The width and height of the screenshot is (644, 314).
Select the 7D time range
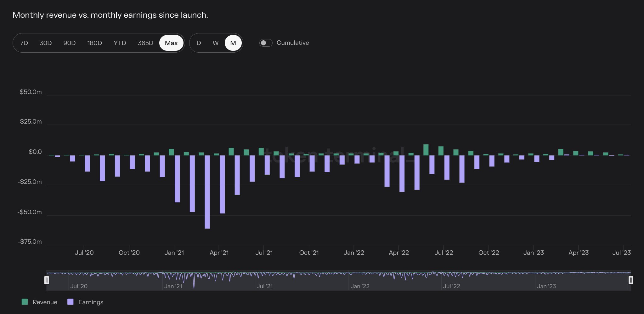point(24,43)
